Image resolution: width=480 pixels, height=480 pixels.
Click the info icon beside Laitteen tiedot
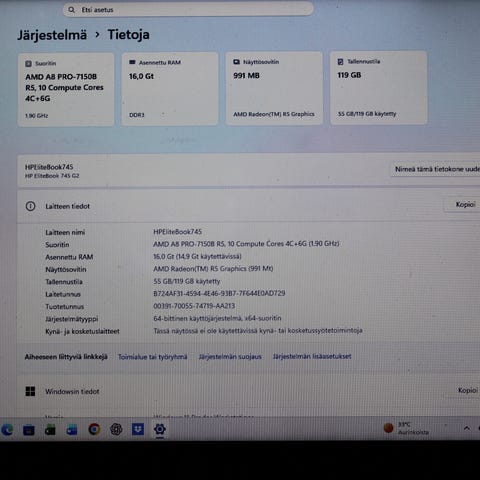pyautogui.click(x=30, y=206)
